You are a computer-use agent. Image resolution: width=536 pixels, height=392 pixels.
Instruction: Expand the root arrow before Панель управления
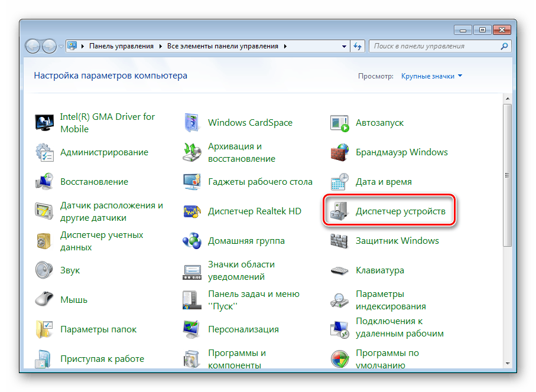click(82, 47)
